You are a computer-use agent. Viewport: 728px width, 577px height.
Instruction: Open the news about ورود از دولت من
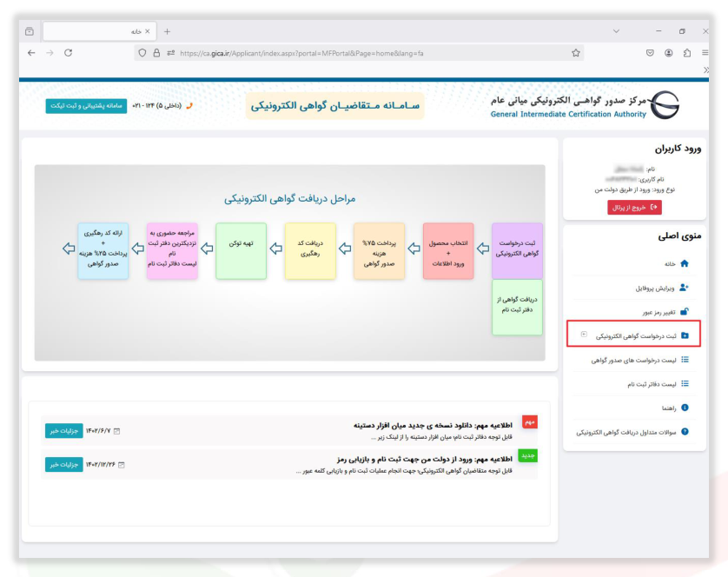tap(424, 459)
